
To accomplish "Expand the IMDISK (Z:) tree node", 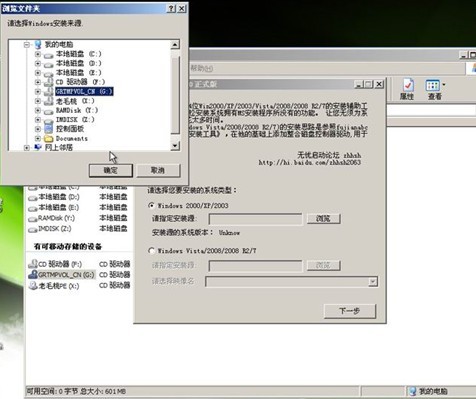I will [x=38, y=119].
